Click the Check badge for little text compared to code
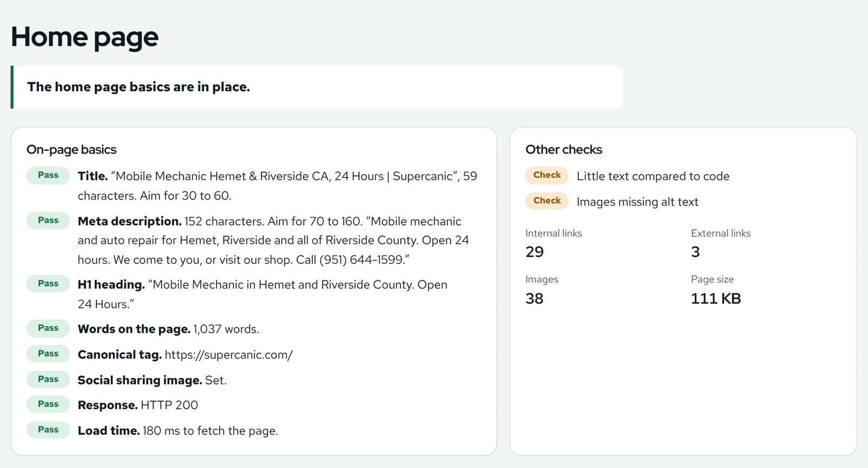 [547, 175]
